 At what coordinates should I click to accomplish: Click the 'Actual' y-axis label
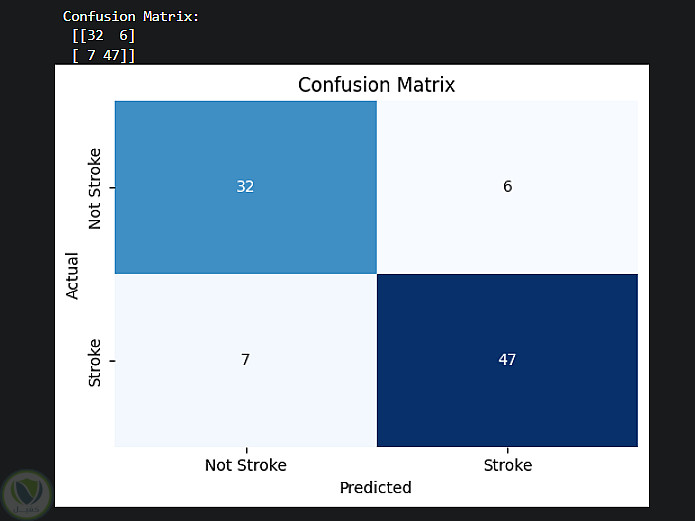(x=72, y=274)
